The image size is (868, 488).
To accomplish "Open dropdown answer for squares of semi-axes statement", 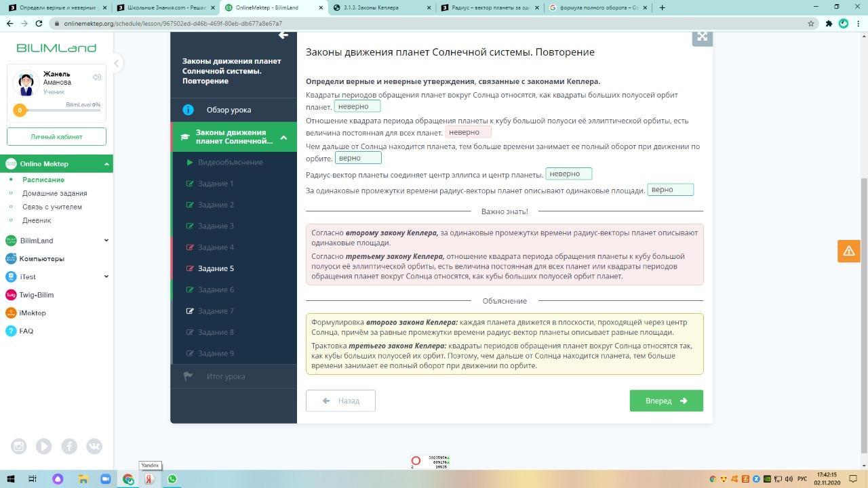I will click(357, 106).
